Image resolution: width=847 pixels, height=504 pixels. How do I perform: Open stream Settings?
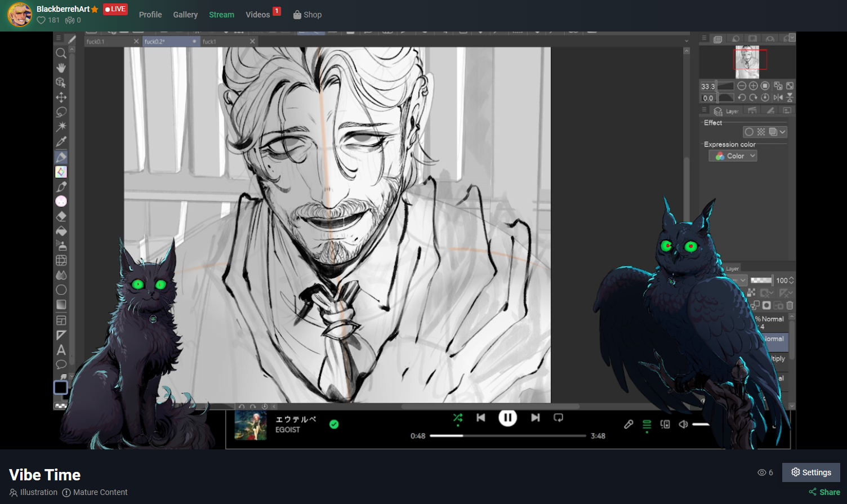(811, 472)
